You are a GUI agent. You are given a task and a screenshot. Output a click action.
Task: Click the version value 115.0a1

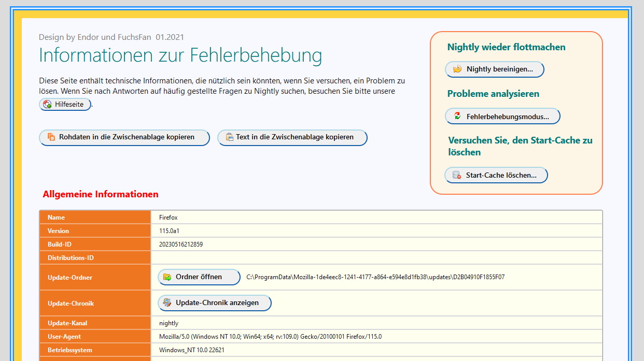tap(169, 231)
